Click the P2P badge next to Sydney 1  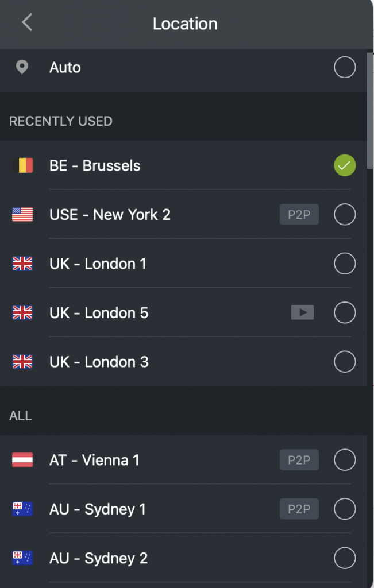pos(299,509)
